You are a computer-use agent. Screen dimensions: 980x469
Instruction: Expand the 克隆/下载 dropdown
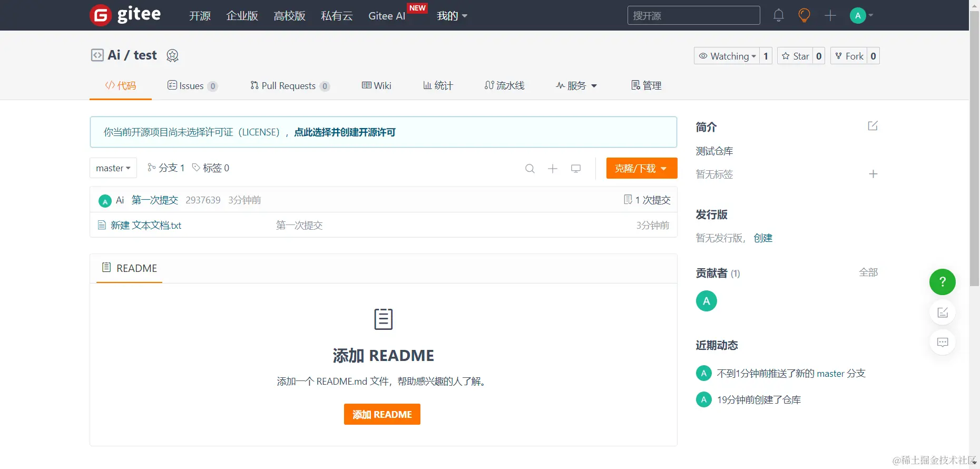[x=642, y=168]
